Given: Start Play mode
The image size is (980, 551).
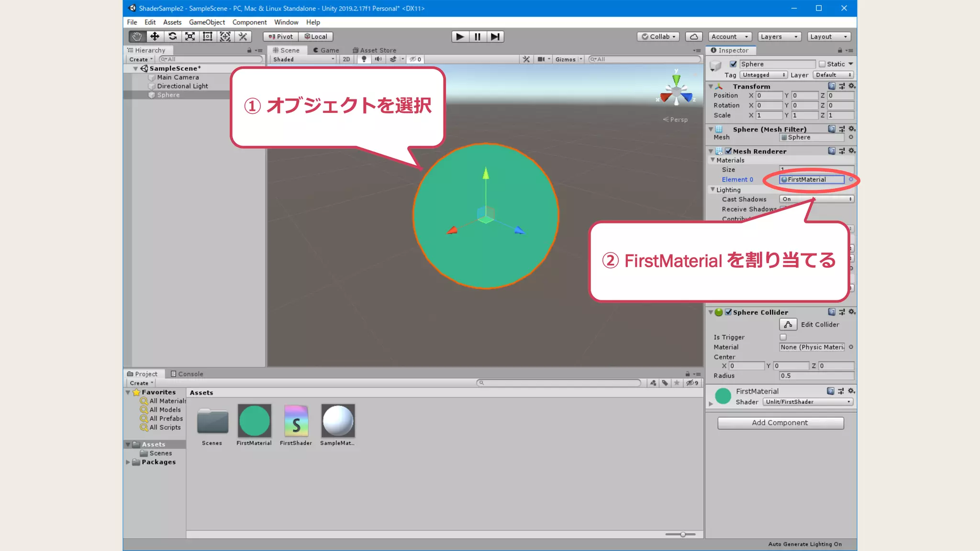Looking at the screenshot, I should (460, 36).
